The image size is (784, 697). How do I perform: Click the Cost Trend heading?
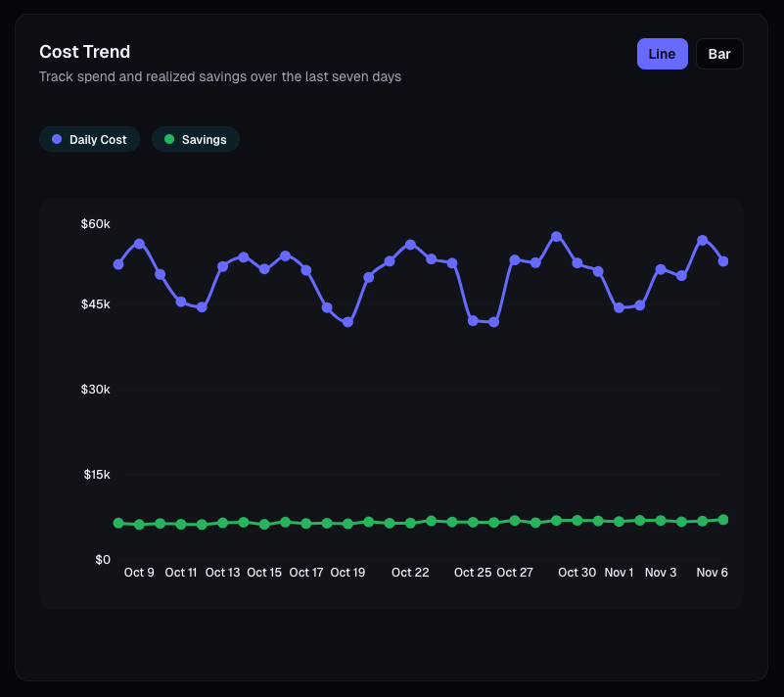pos(84,52)
